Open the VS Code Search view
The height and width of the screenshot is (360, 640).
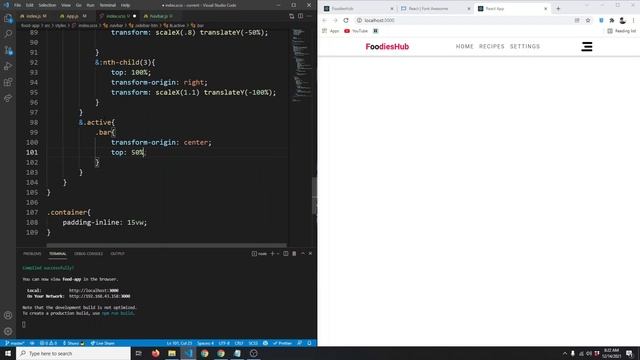pyautogui.click(x=8, y=34)
